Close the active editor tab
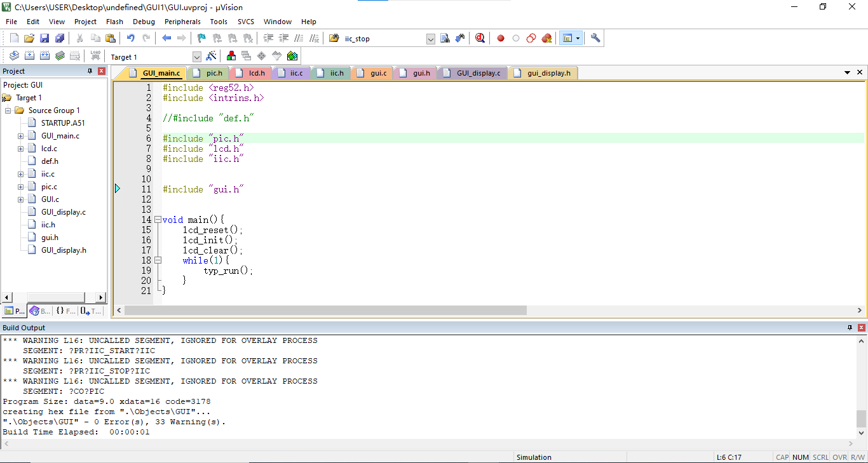Viewport: 868px width, 463px height. 860,72
